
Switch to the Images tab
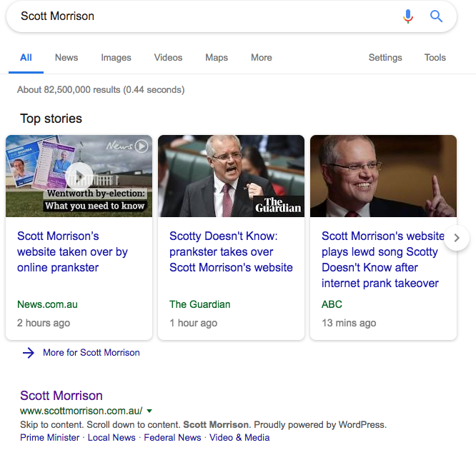point(116,58)
